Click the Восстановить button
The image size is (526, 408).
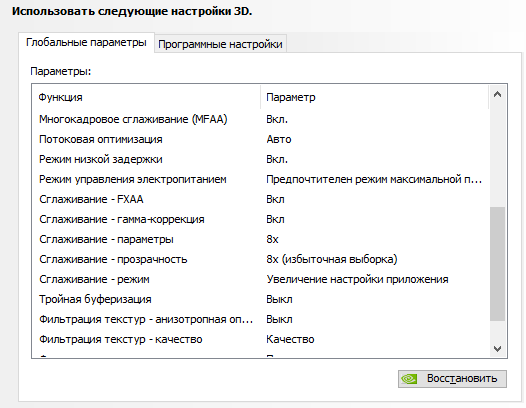pos(452,379)
